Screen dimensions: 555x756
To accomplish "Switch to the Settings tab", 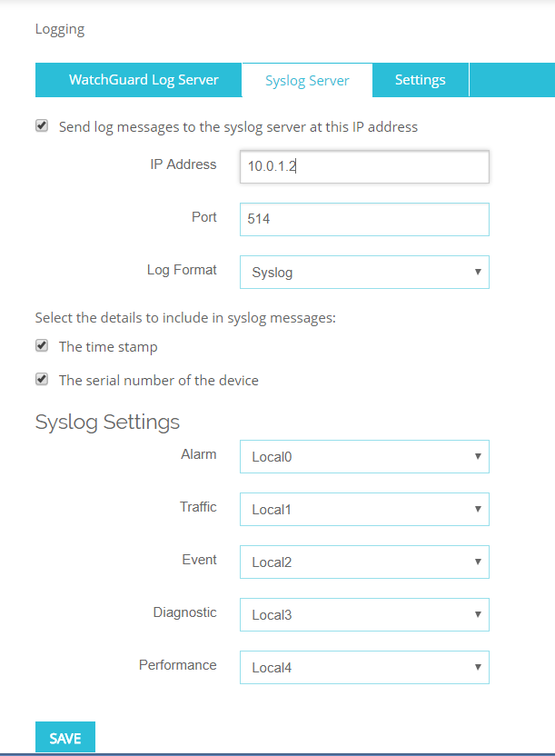I will [420, 80].
